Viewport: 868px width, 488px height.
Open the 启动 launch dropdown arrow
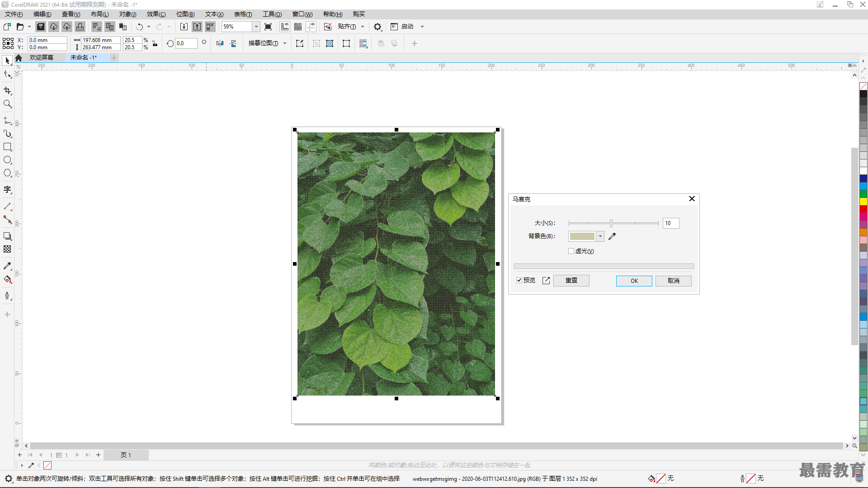click(x=422, y=27)
